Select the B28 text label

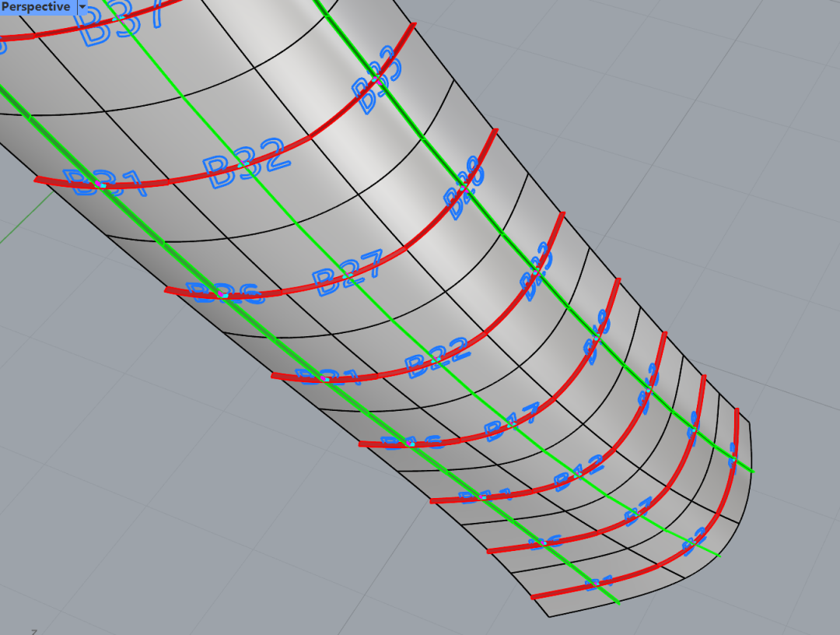click(x=464, y=192)
